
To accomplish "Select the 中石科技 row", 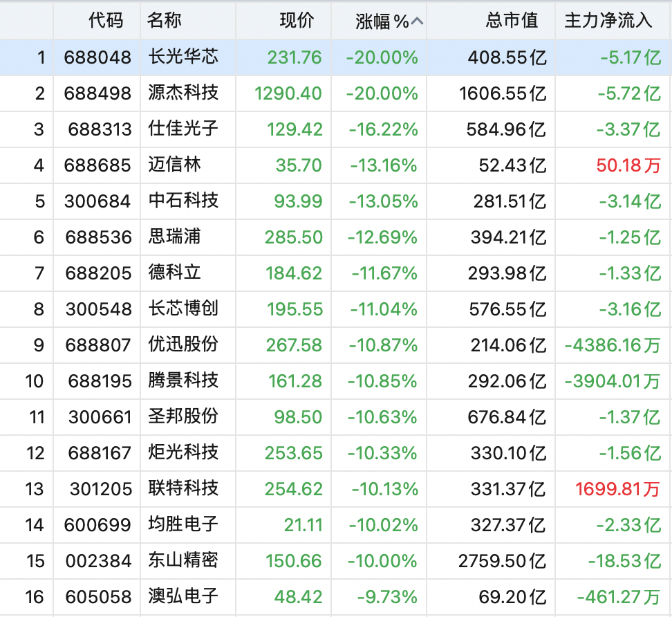I will pyautogui.click(x=336, y=201).
